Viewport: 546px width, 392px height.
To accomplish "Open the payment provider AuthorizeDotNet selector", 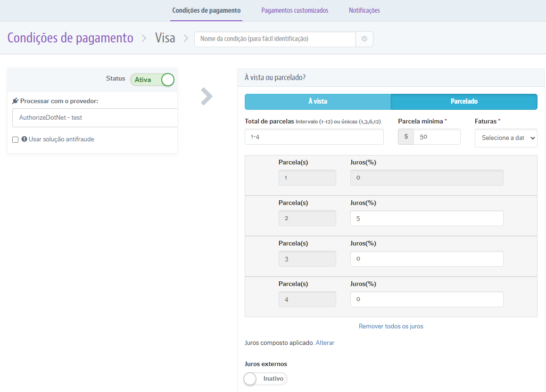I will [95, 118].
